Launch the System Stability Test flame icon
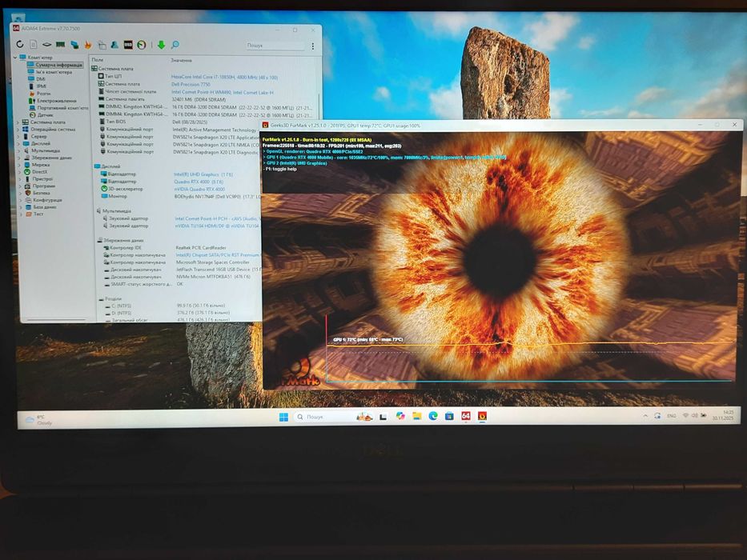Viewport: 747px width, 560px height. pos(87,45)
